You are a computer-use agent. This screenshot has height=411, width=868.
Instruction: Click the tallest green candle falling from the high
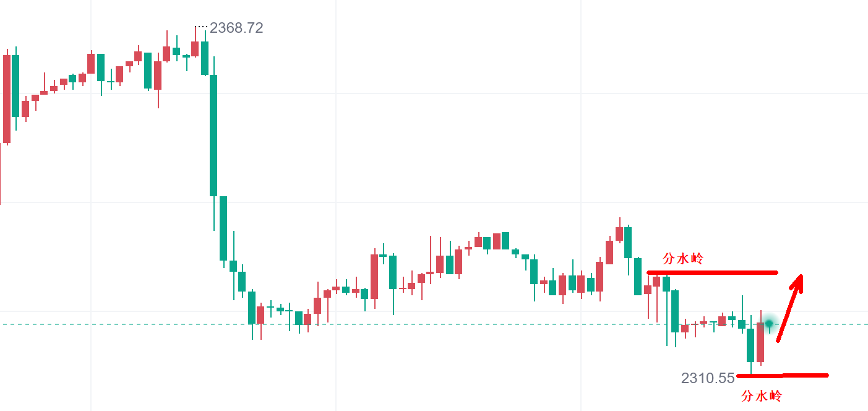coord(213,135)
